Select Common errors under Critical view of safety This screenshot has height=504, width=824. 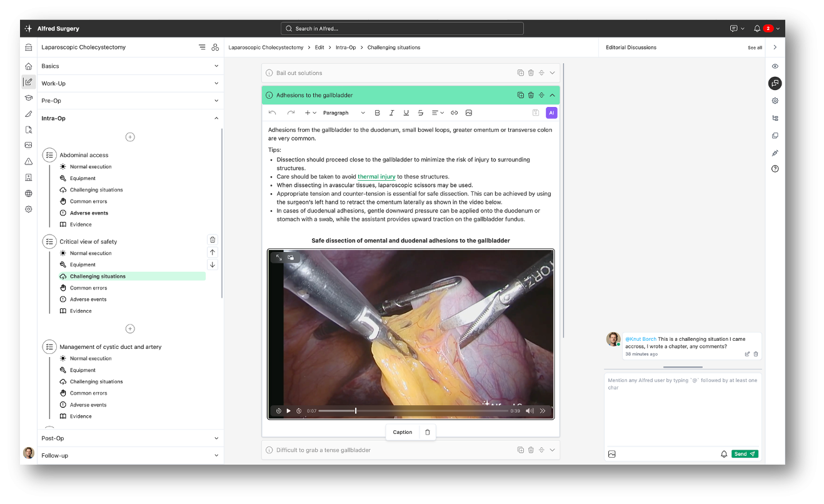click(88, 288)
